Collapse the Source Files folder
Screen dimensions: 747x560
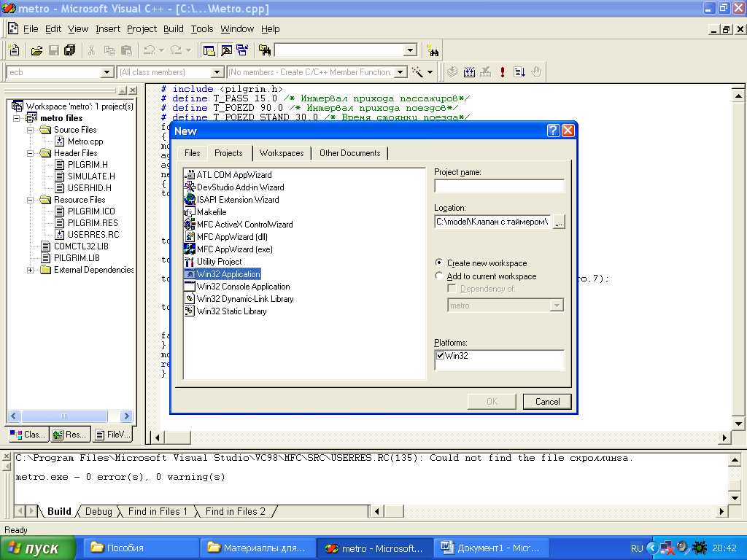[x=30, y=130]
